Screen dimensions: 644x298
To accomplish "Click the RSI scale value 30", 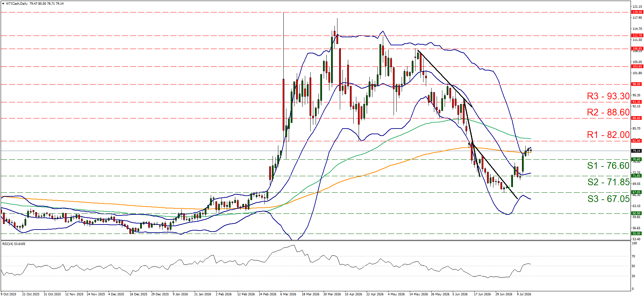I will [x=633, y=276].
